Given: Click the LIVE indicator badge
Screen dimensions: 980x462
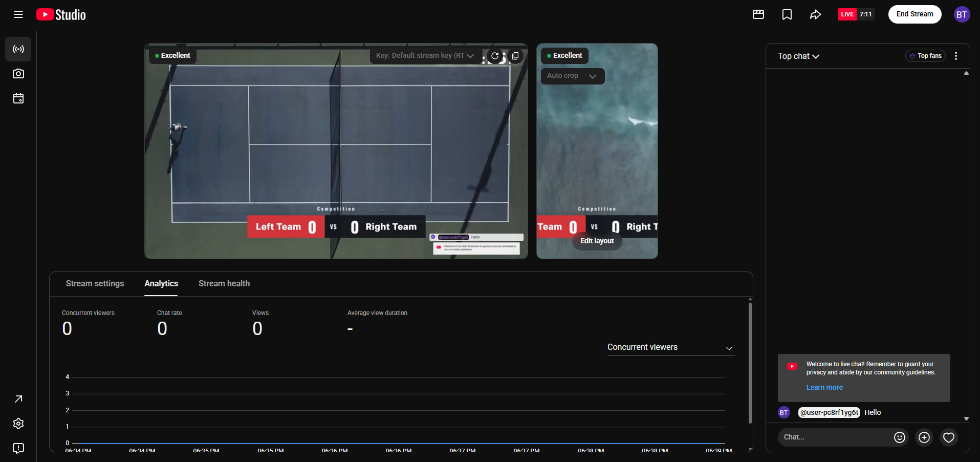Looking at the screenshot, I should pyautogui.click(x=847, y=14).
